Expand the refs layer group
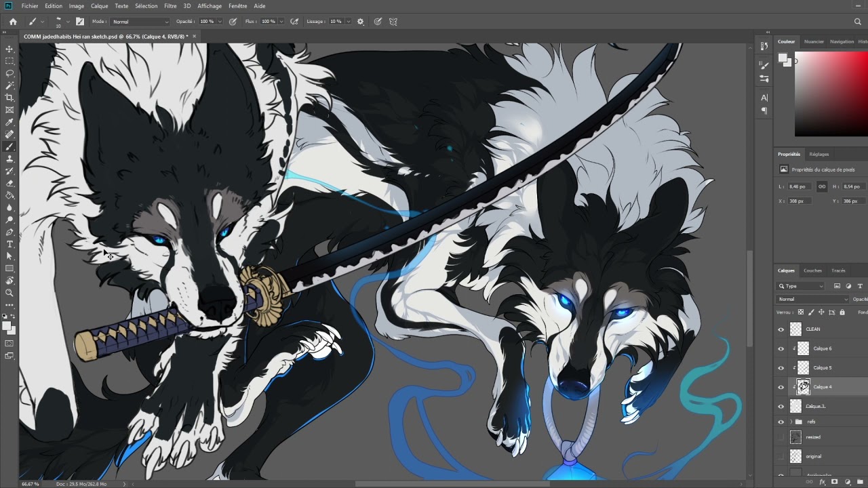Screen dimensions: 868x488 (x=791, y=422)
